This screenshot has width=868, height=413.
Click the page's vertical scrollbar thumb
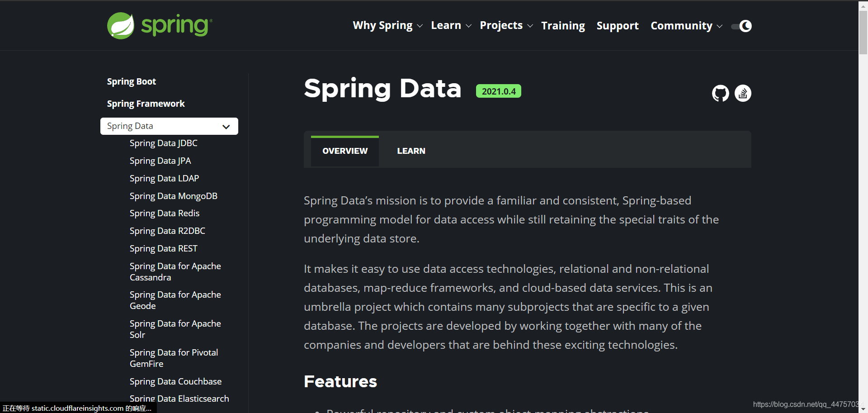(863, 32)
